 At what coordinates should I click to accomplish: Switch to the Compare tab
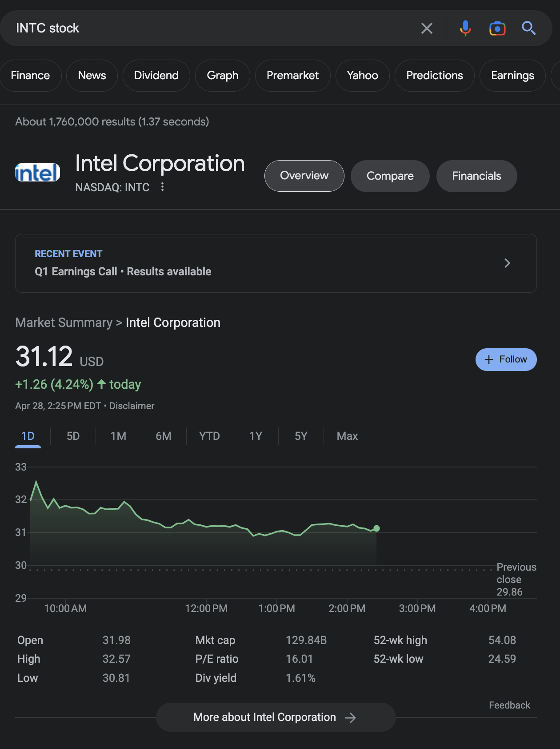tap(390, 176)
